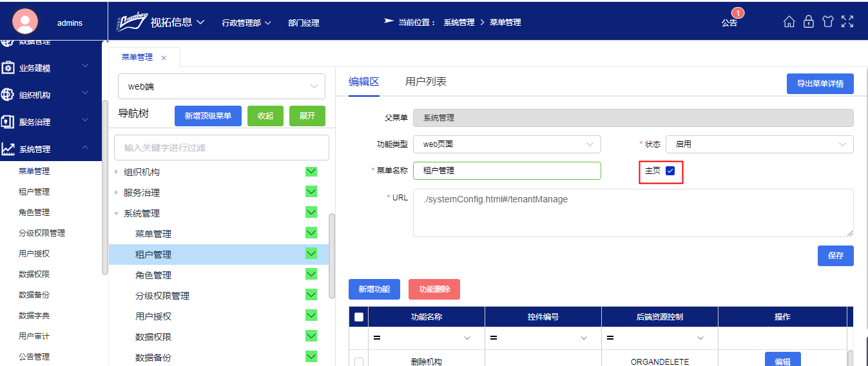
Task: Click the home icon in header
Action: 789,21
